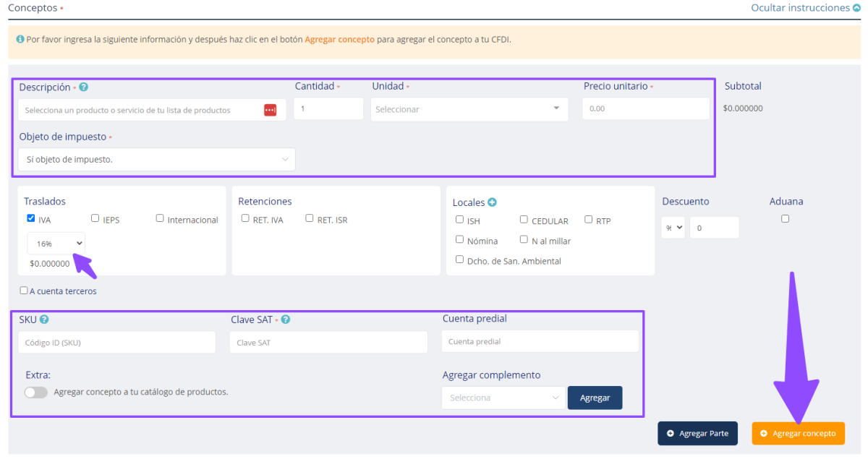Check the Aduana checkbox
This screenshot has height=459, width=868.
point(786,218)
